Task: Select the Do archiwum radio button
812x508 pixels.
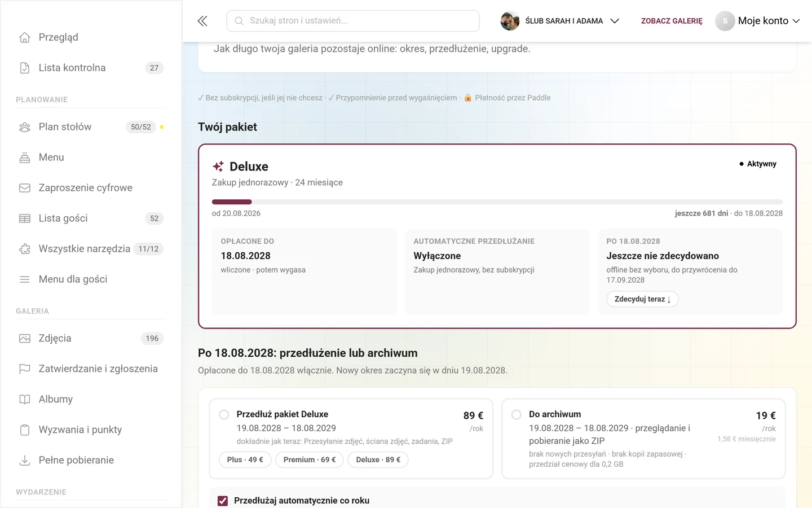Action: pyautogui.click(x=516, y=415)
